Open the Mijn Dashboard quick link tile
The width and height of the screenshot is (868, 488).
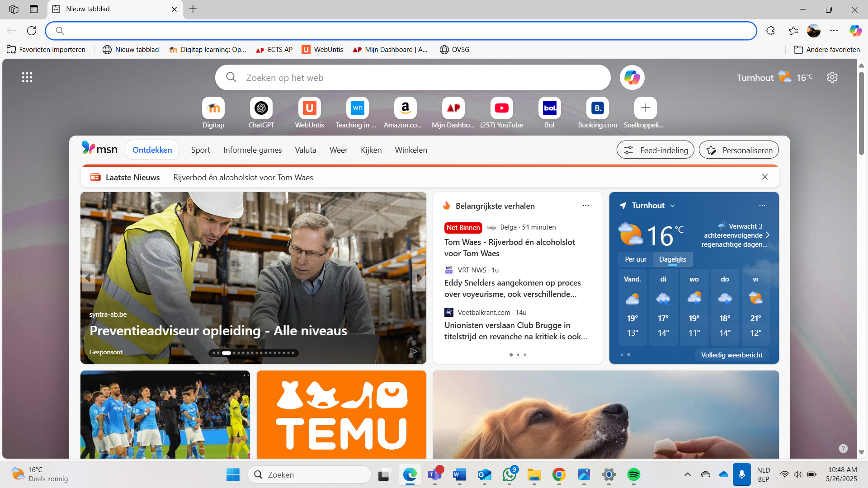(x=453, y=113)
